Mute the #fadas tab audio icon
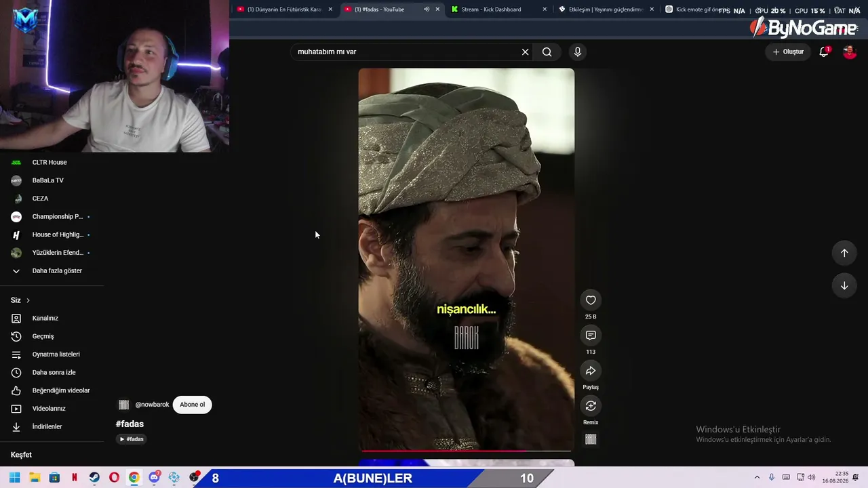The height and width of the screenshot is (488, 868). [x=427, y=9]
